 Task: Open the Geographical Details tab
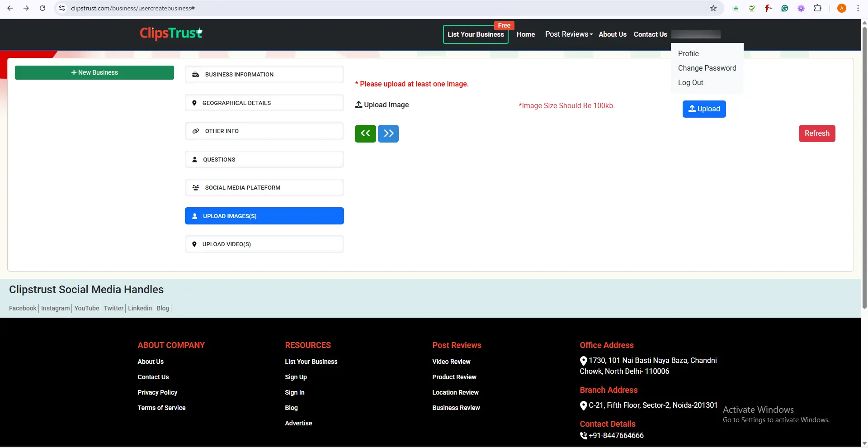click(264, 103)
